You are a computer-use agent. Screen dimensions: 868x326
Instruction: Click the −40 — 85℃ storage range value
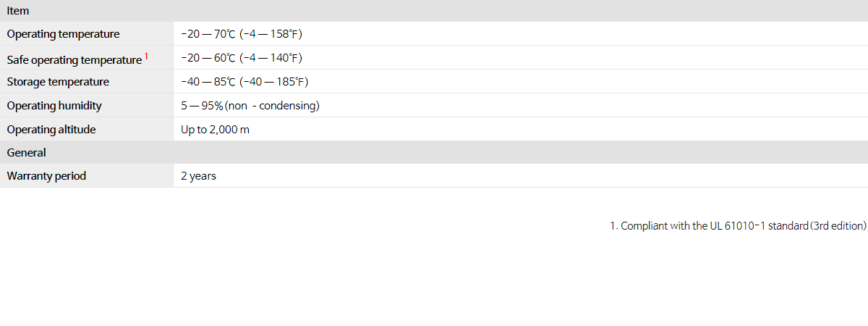click(x=208, y=82)
